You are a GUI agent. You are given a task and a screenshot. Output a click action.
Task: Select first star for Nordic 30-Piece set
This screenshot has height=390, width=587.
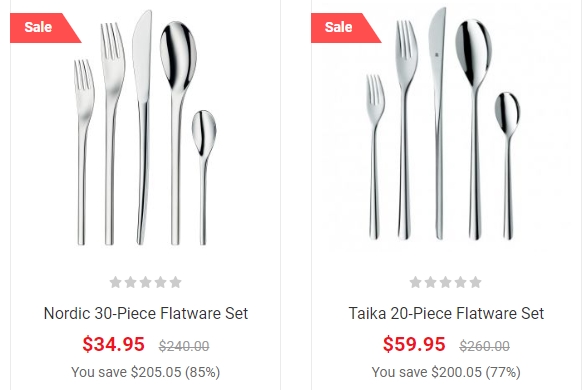[x=116, y=282]
